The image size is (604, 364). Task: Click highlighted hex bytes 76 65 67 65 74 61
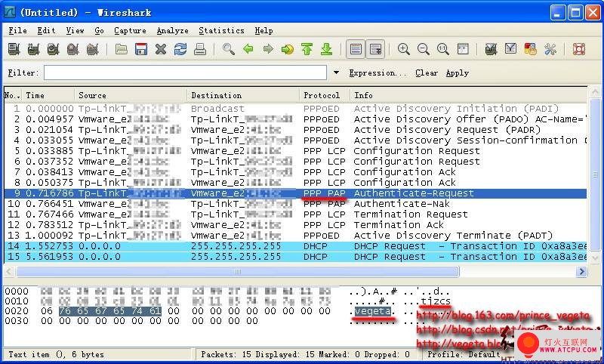click(110, 311)
